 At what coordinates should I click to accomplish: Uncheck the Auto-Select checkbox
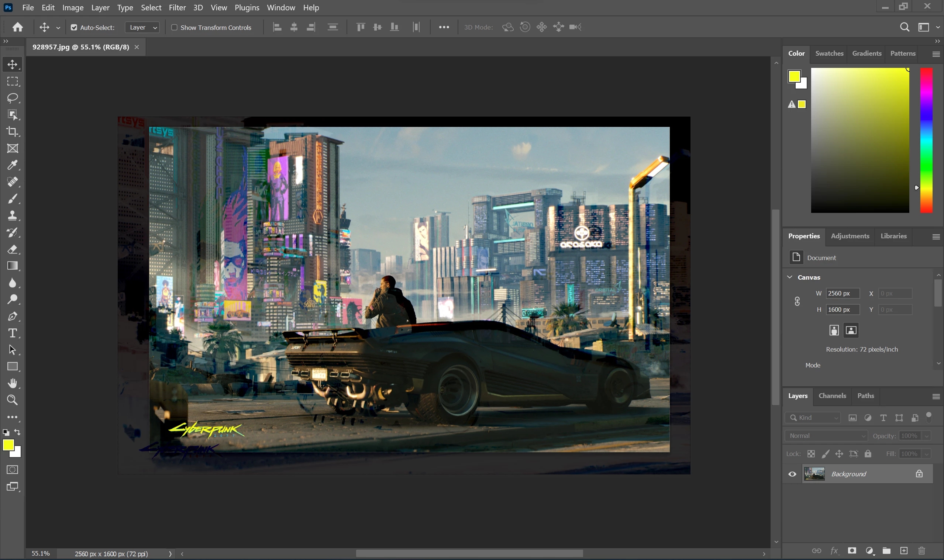74,27
